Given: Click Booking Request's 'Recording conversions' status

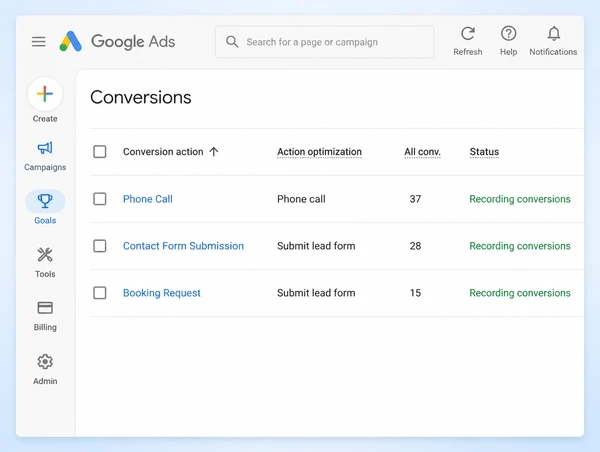Looking at the screenshot, I should pyautogui.click(x=520, y=293).
